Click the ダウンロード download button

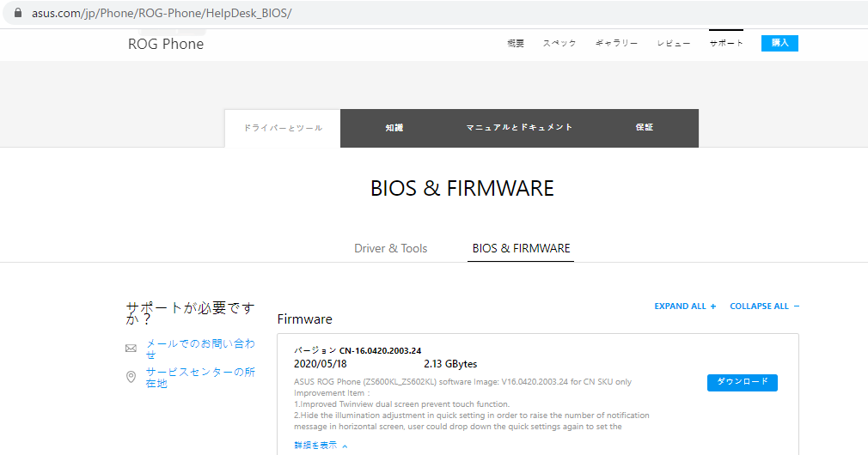coord(743,383)
